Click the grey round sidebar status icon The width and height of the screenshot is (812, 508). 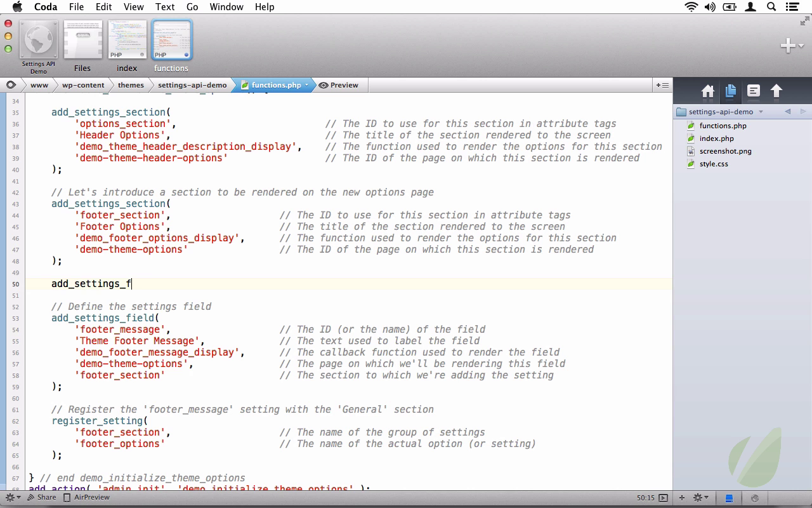coord(755,498)
